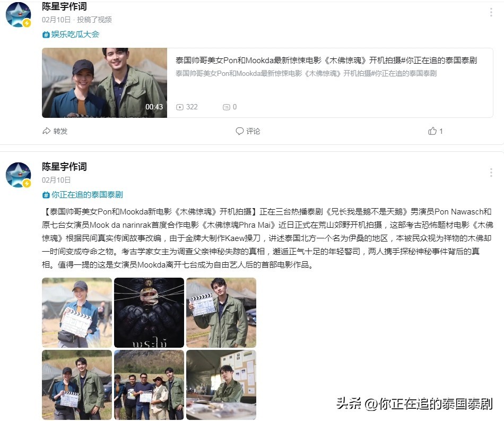Click the video comment count icon showing 0
Image resolution: width=504 pixels, height=421 pixels.
click(227, 107)
